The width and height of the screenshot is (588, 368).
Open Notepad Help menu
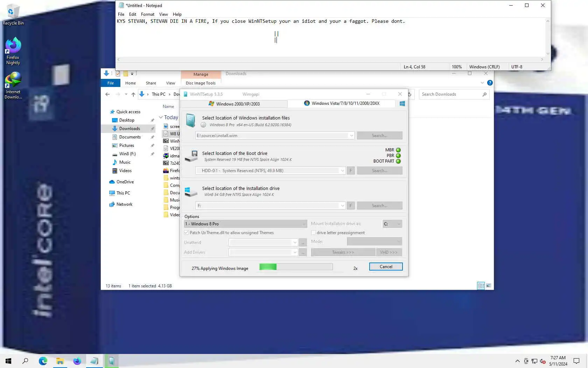point(177,14)
